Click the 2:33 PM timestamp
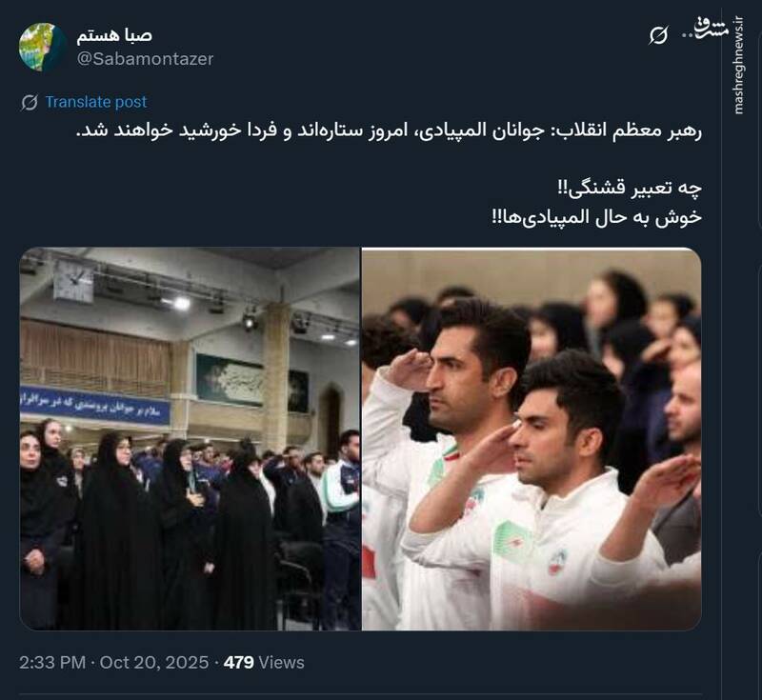This screenshot has width=762, height=700. 52,663
